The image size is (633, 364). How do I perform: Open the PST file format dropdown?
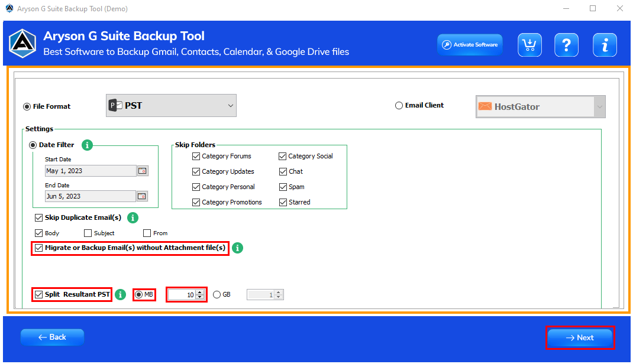(171, 106)
